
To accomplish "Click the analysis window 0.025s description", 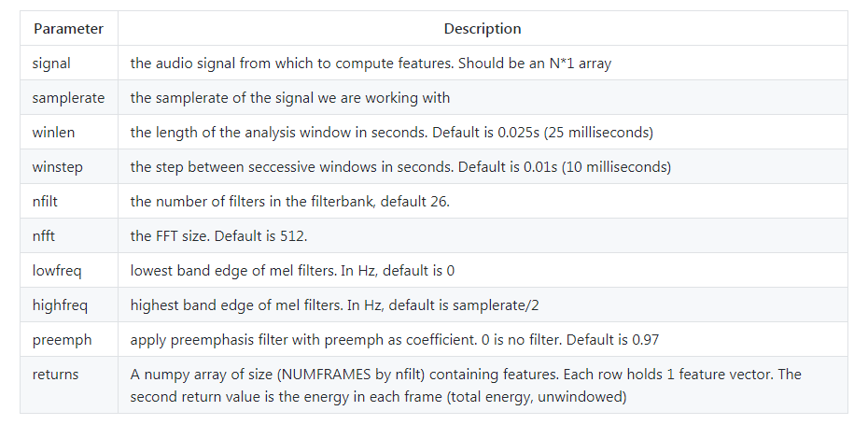I will (x=391, y=133).
